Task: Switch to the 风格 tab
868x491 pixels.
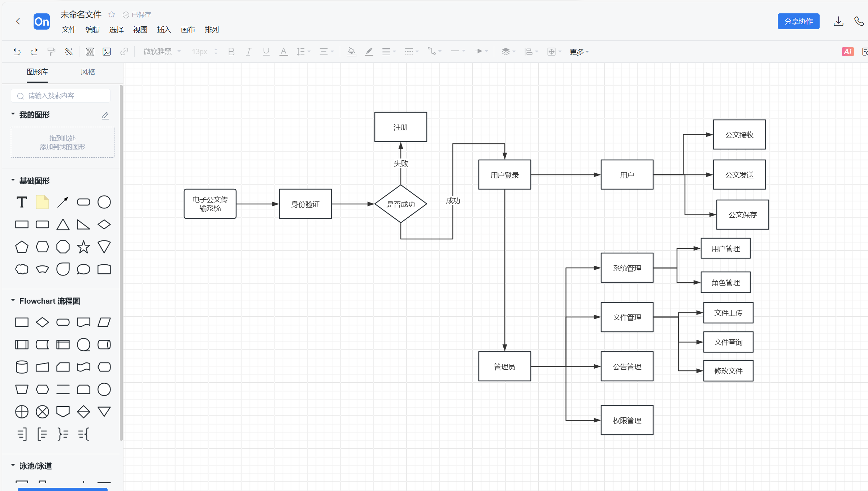Action: (88, 72)
